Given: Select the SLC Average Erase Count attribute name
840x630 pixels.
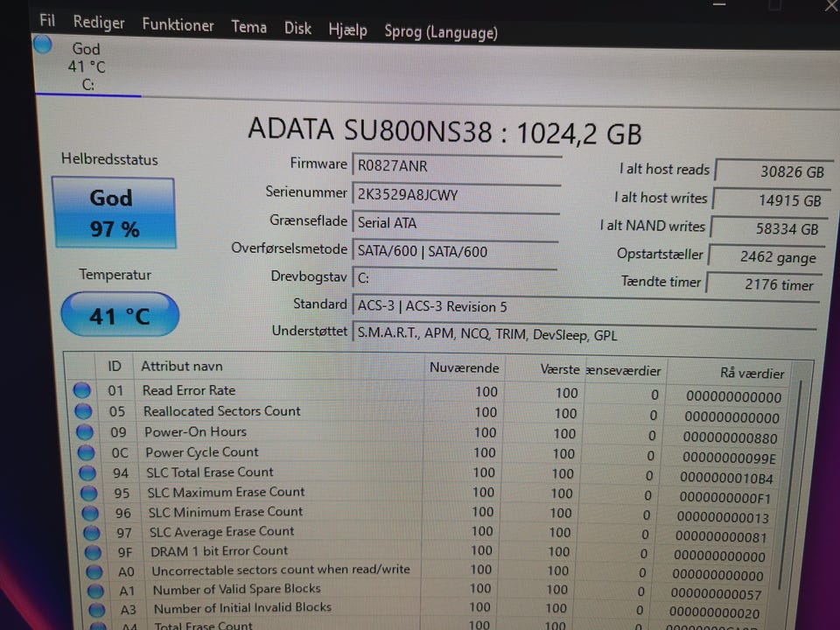Looking at the screenshot, I should coord(221,531).
